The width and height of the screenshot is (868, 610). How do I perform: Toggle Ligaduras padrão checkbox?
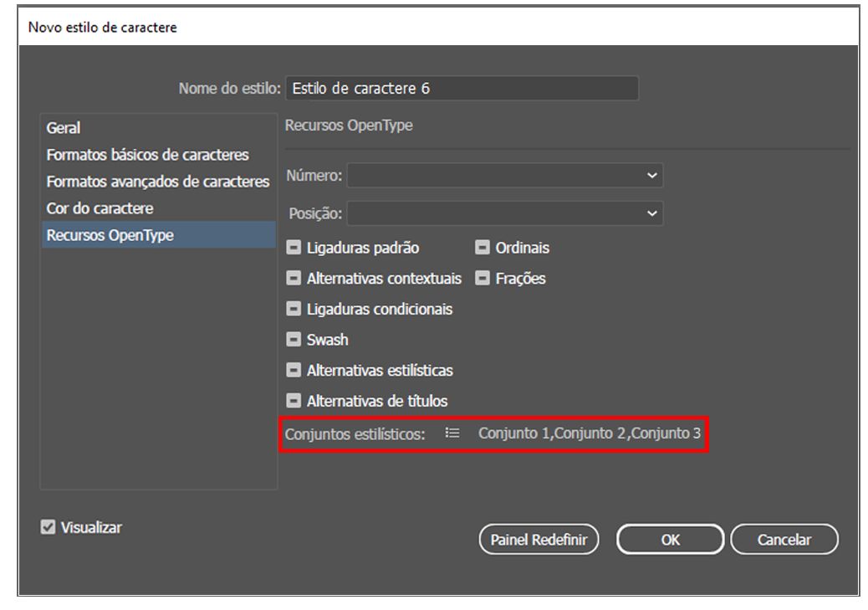[x=294, y=248]
